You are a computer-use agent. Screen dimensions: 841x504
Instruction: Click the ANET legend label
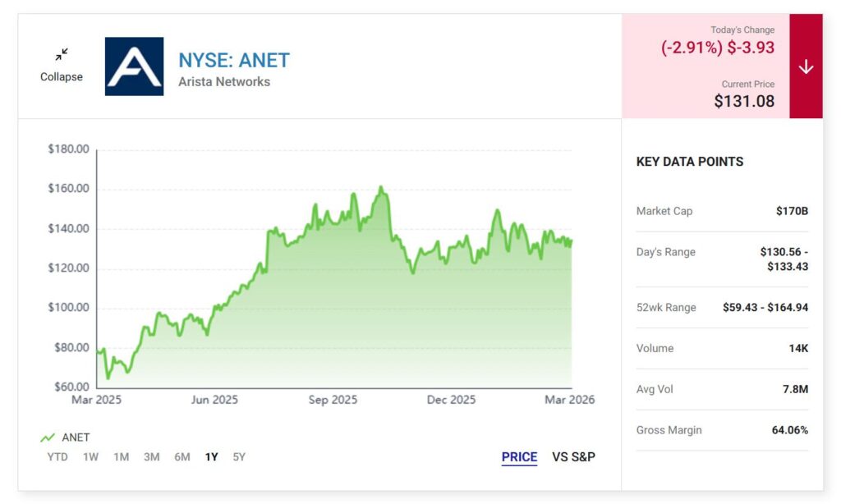click(76, 438)
